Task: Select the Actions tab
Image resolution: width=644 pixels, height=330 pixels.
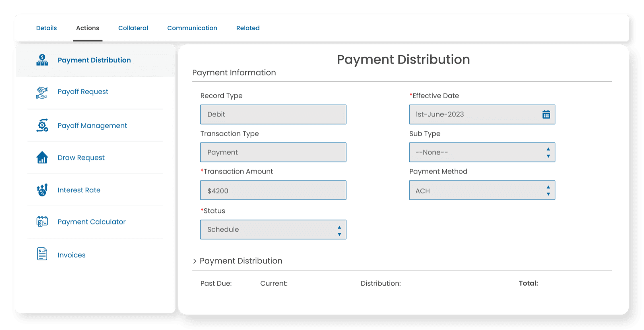Action: point(87,28)
